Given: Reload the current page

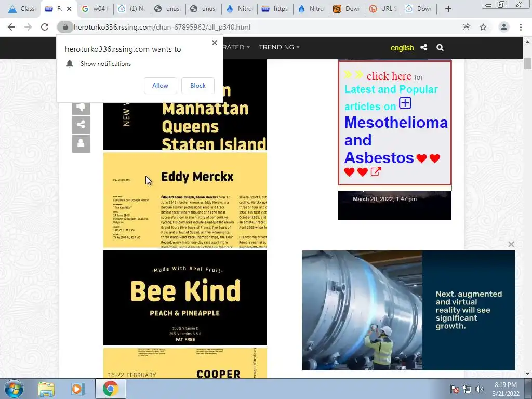Looking at the screenshot, I should (x=45, y=27).
